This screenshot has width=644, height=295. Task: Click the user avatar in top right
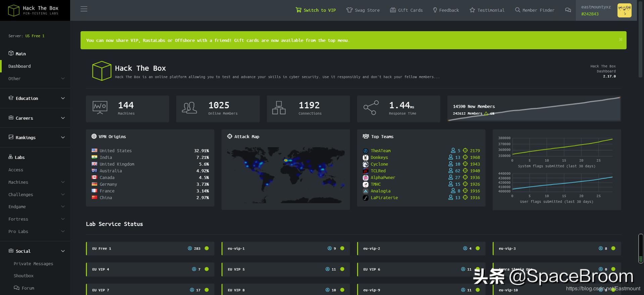point(624,10)
